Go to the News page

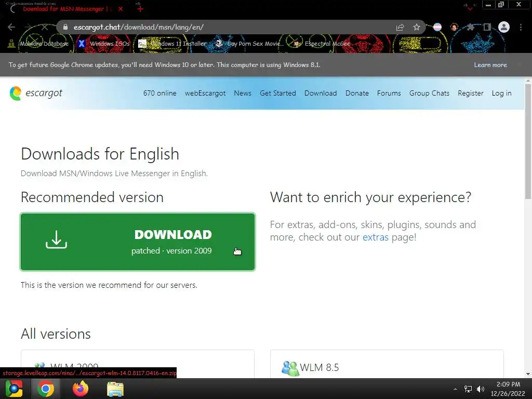pos(243,94)
